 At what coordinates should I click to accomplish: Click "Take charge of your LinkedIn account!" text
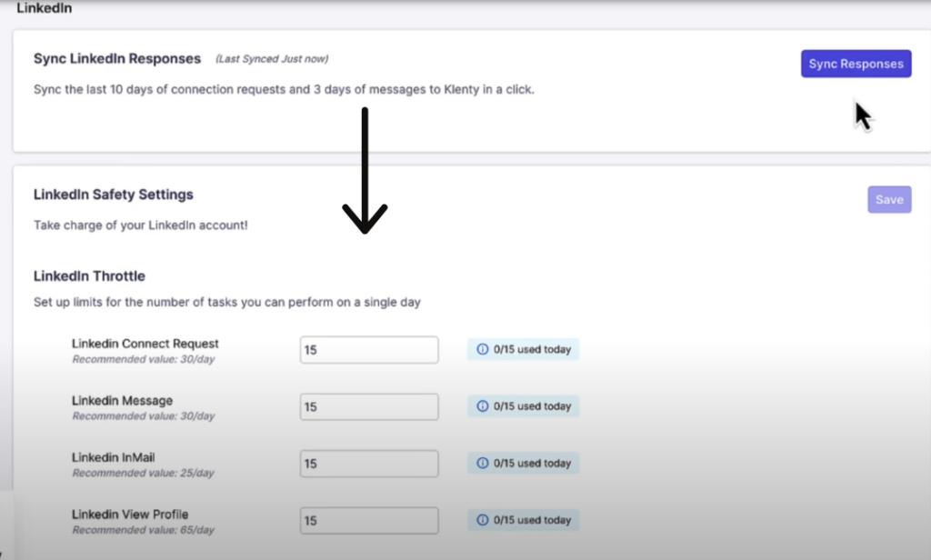pos(141,225)
